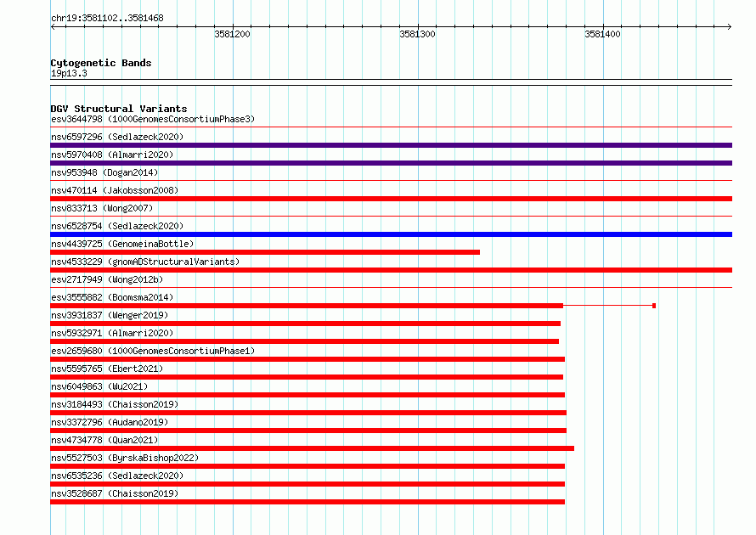Click the nsv4734778 (Quan2021) label
756x535 pixels.
coord(104,440)
